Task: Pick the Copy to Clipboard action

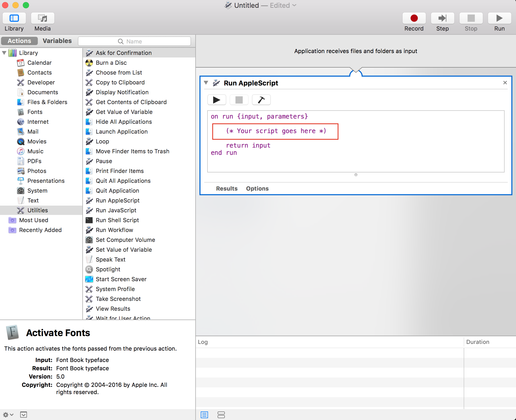Action: (139, 82)
